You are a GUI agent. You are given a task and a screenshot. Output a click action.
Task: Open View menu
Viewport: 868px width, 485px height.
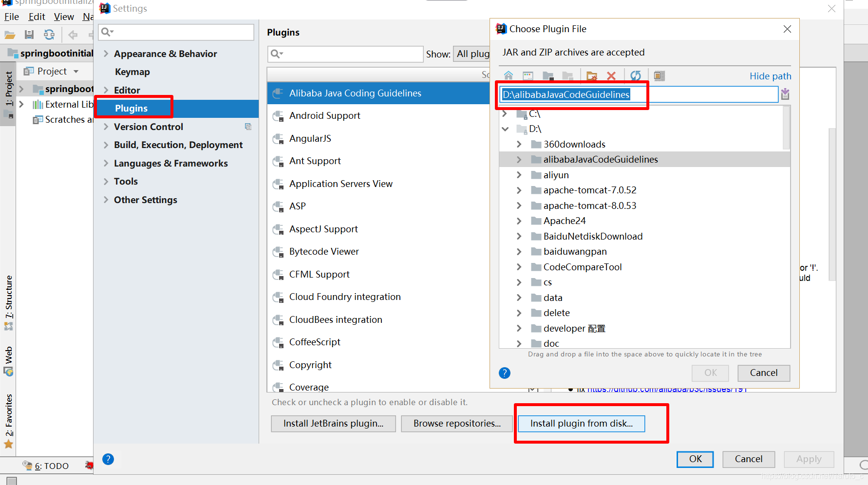tap(64, 17)
